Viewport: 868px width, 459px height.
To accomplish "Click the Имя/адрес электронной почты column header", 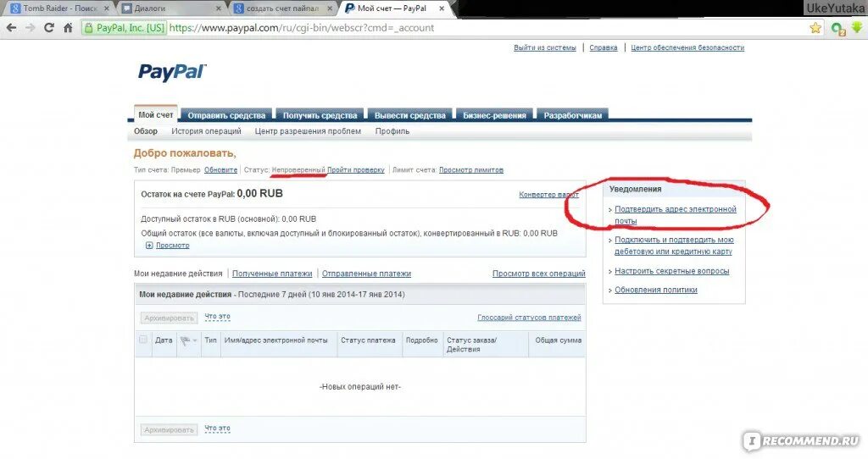I will point(275,340).
